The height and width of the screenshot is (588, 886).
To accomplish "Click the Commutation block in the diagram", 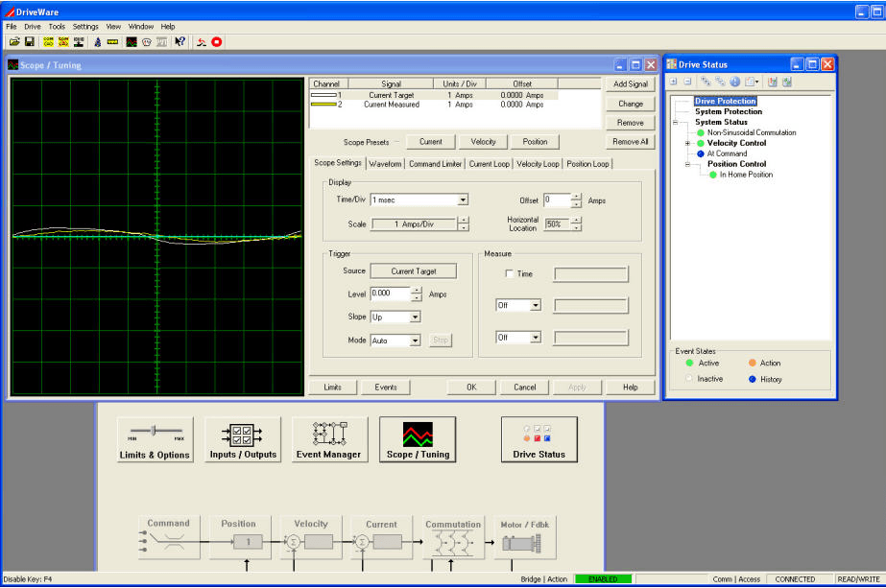I will [x=453, y=538].
